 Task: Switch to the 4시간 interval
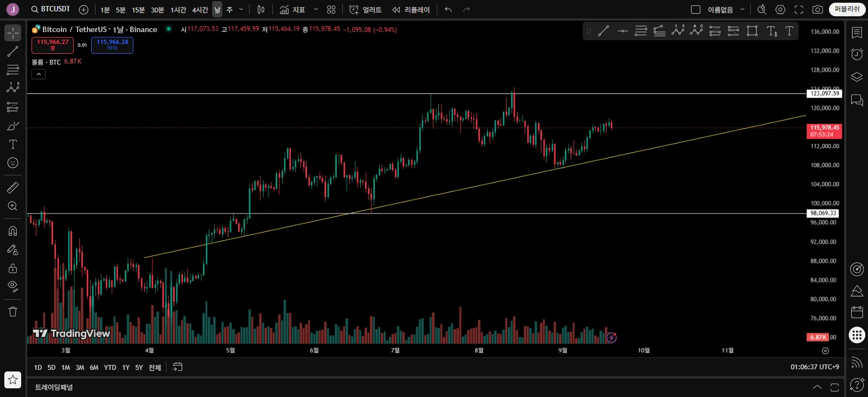pyautogui.click(x=200, y=10)
